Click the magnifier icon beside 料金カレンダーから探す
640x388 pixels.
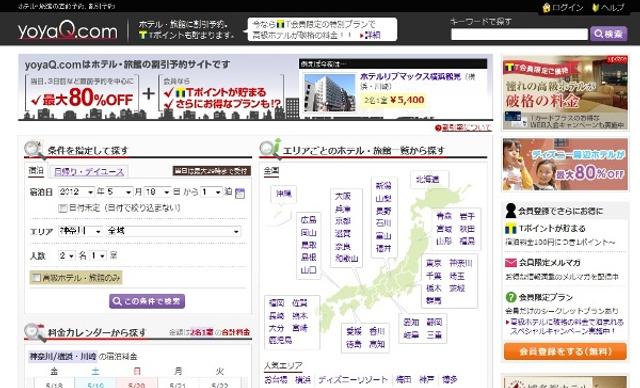(x=34, y=332)
